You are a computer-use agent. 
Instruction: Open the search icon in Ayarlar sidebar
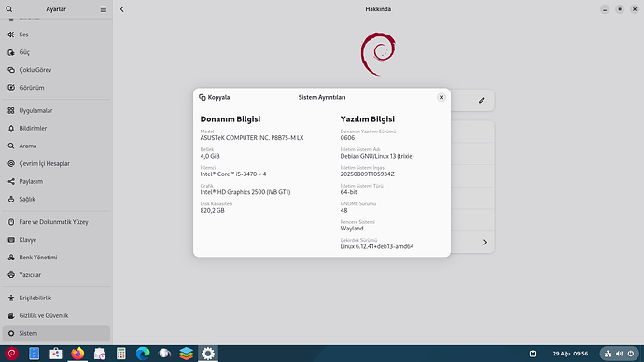(x=9, y=9)
